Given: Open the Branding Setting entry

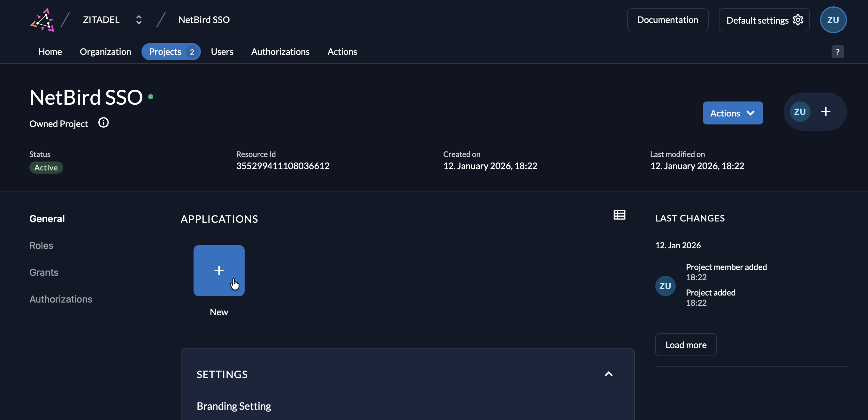Looking at the screenshot, I should click(x=234, y=406).
